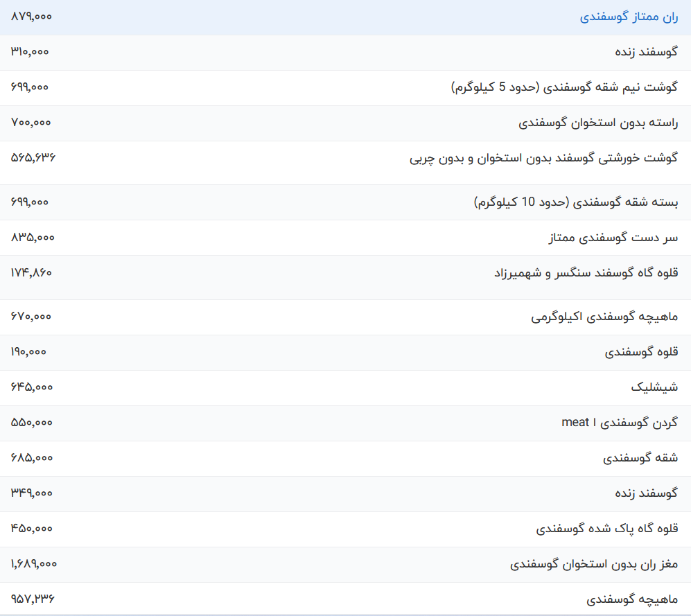Click ۶۹۹,۰۰۰ in the نیم شقه row
The height and width of the screenshot is (616, 691).
(30, 87)
